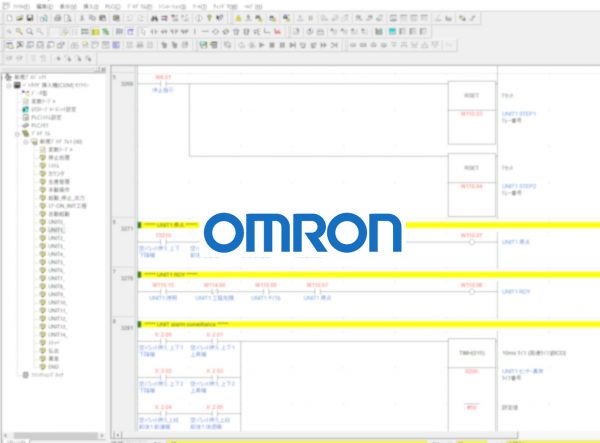Open the 編集 menu
Viewport: 600px width, 443px height.
(x=45, y=7)
